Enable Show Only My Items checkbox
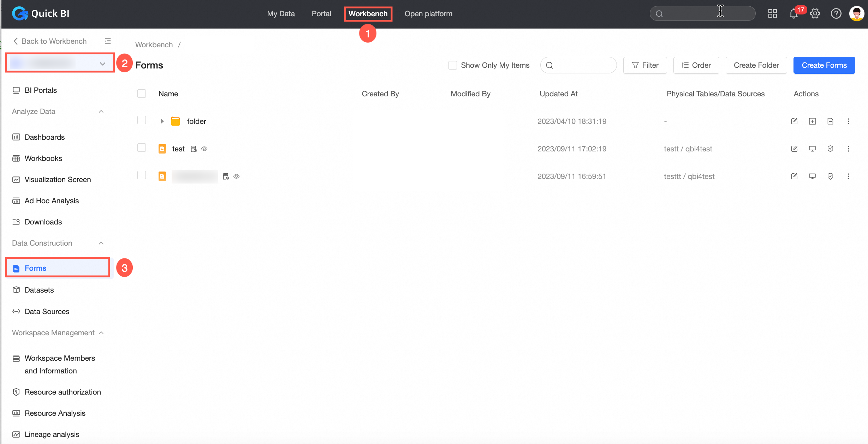The height and width of the screenshot is (444, 868). point(452,65)
